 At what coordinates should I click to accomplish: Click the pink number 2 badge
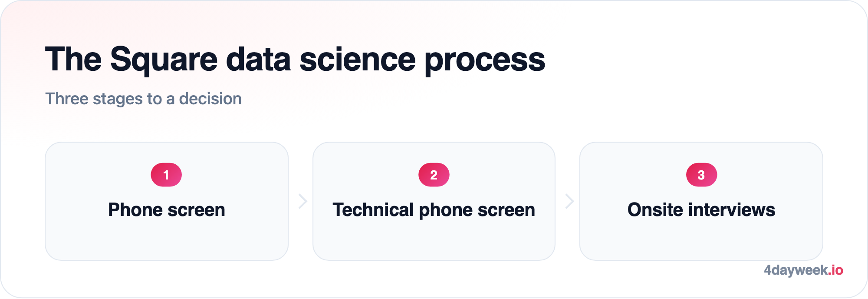(434, 175)
